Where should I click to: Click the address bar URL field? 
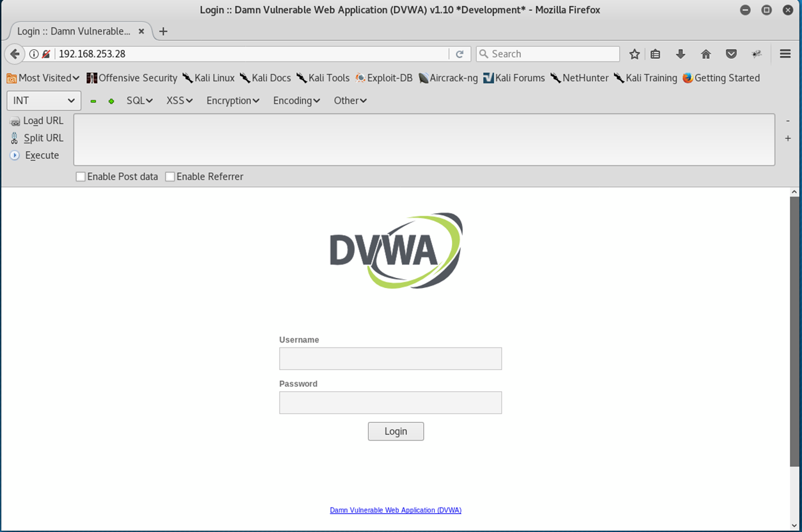tap(251, 54)
